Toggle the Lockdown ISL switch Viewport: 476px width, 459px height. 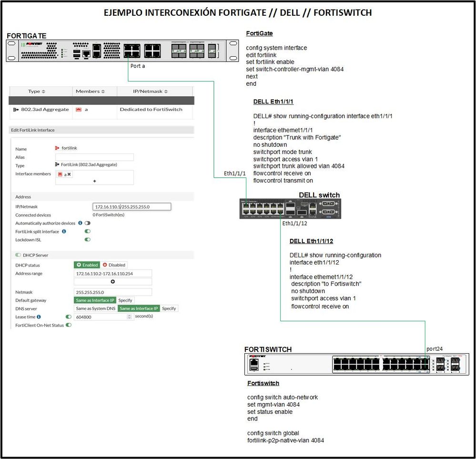click(x=88, y=239)
